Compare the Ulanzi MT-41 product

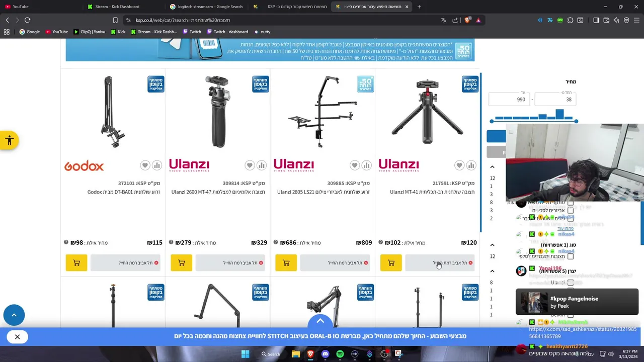(x=471, y=165)
